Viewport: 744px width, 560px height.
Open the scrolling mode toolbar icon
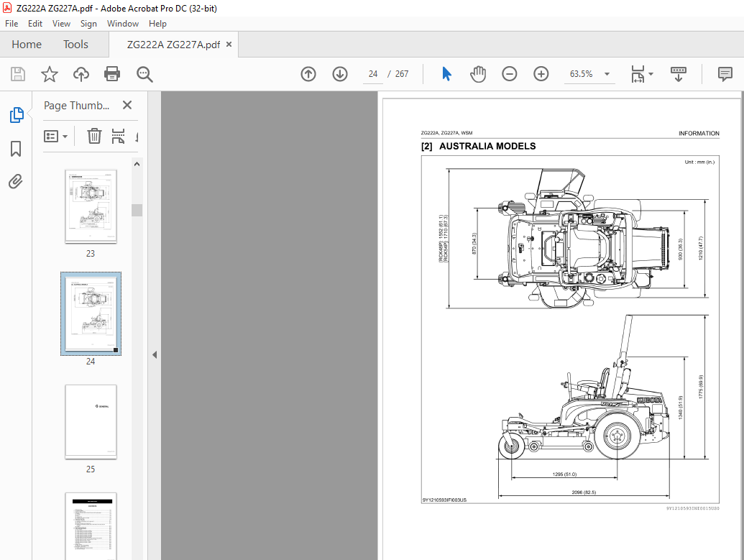(x=679, y=74)
